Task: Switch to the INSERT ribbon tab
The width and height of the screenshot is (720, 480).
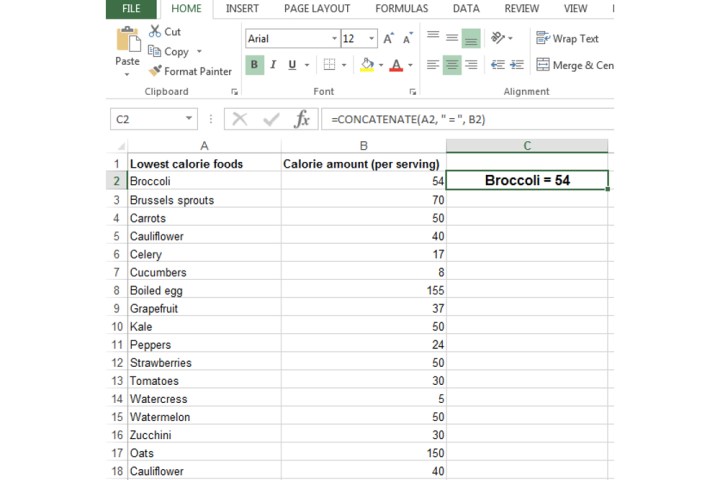Action: [x=242, y=9]
